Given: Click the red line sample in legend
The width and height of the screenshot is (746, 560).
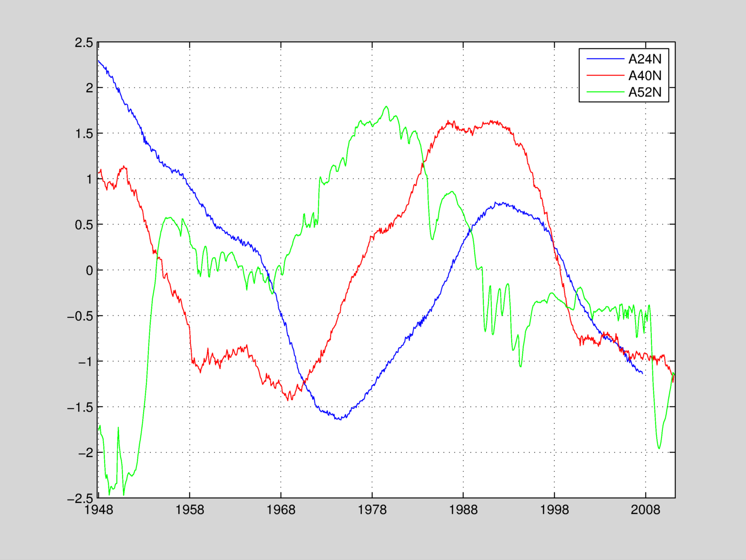Looking at the screenshot, I should coord(605,75).
